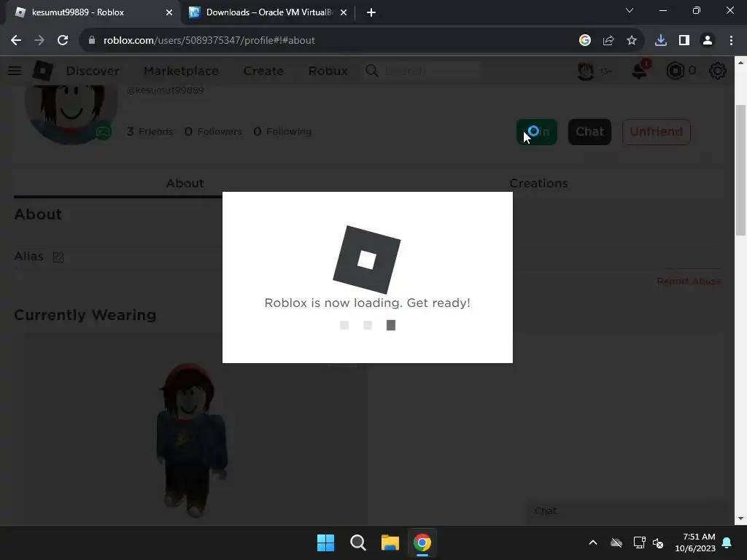Open the Chat bar at bottom
747x560 pixels.
[x=629, y=511]
